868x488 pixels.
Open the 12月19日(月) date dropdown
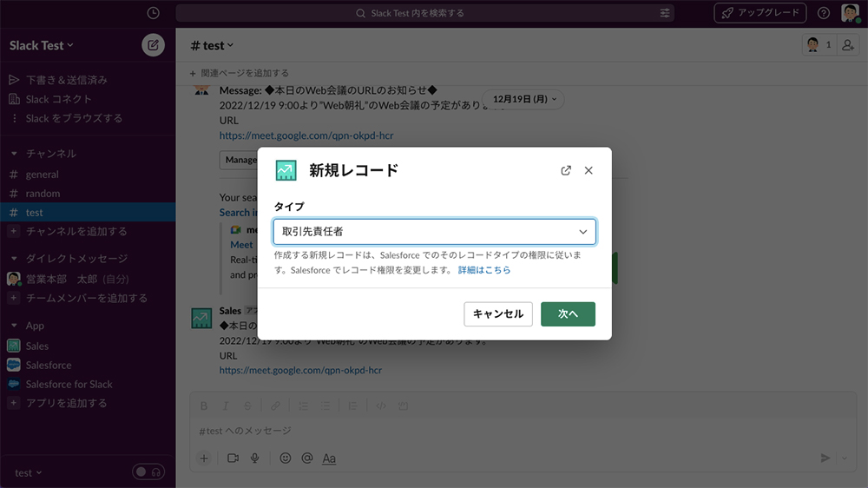[x=523, y=99]
